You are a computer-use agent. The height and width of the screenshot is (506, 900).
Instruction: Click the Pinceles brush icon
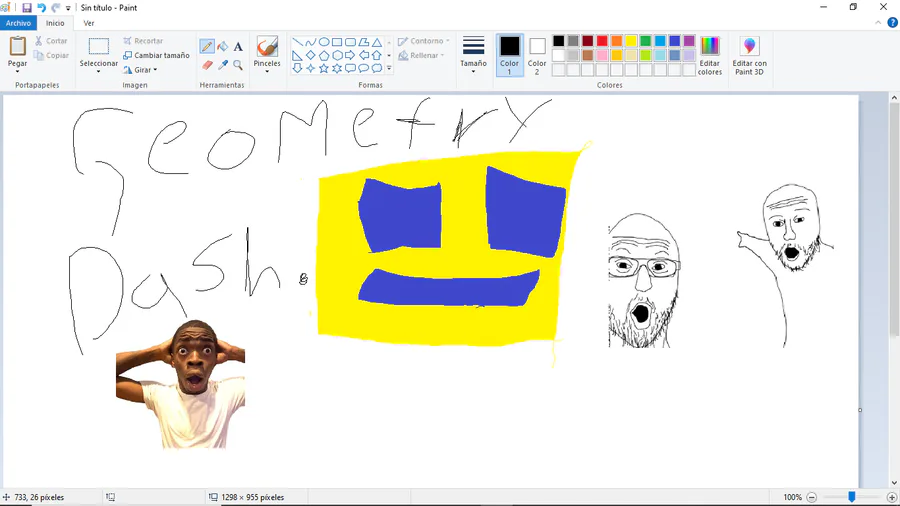tap(267, 46)
